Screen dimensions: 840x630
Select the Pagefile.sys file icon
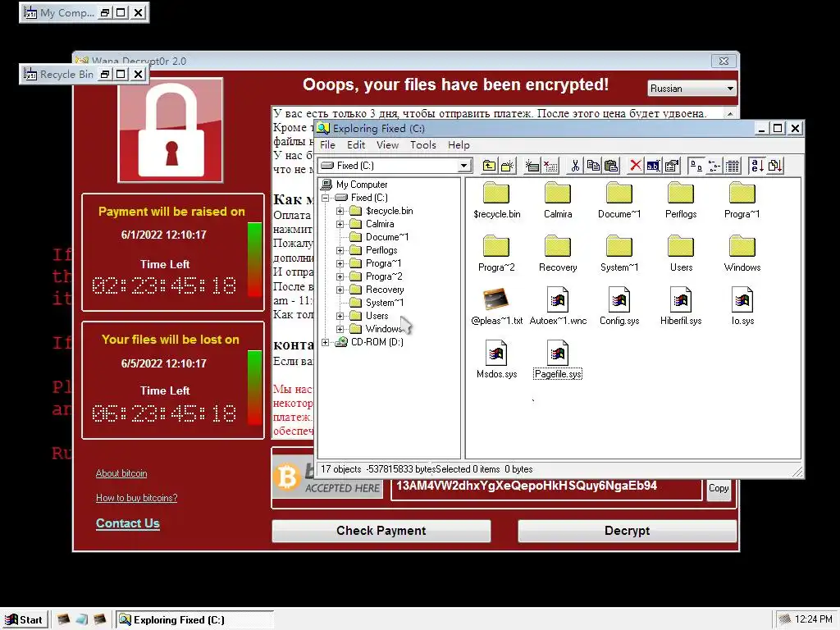coord(558,353)
